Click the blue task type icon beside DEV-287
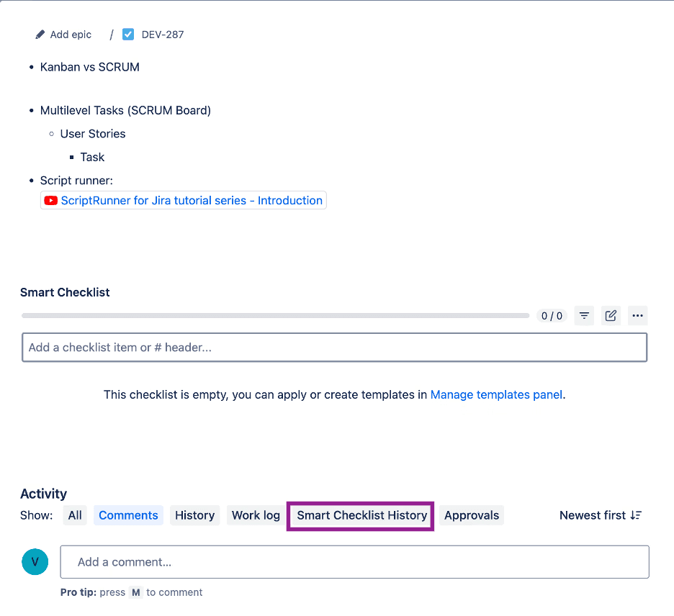This screenshot has height=616, width=674. (127, 34)
